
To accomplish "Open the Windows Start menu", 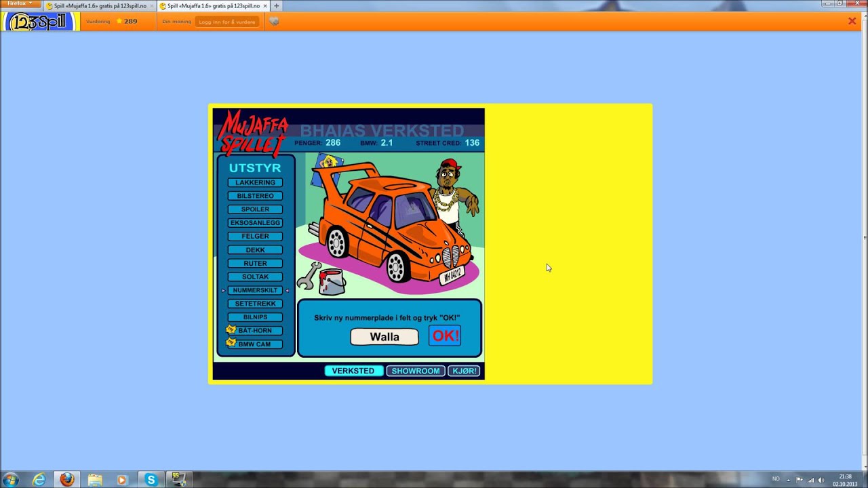I will (11, 480).
